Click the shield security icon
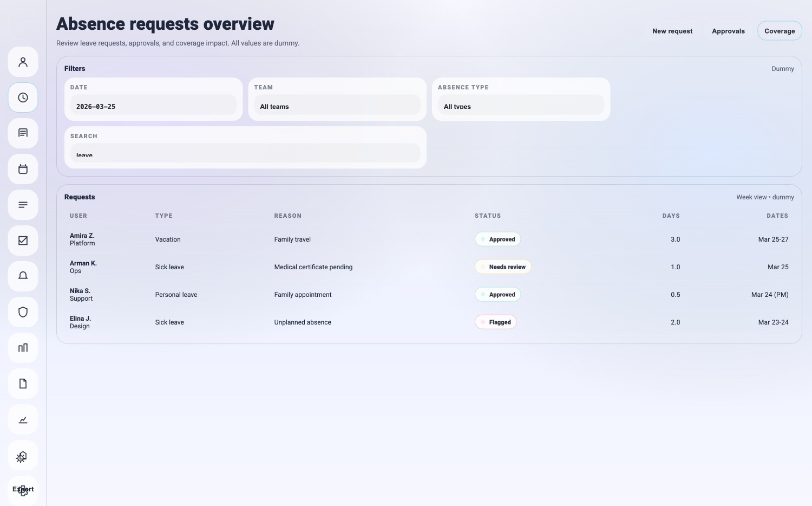 [x=23, y=312]
